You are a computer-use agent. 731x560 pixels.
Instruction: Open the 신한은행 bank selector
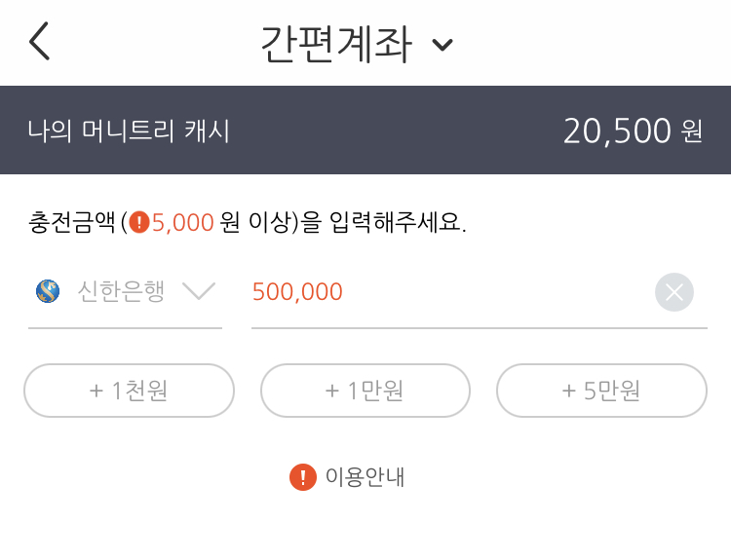coord(121,291)
